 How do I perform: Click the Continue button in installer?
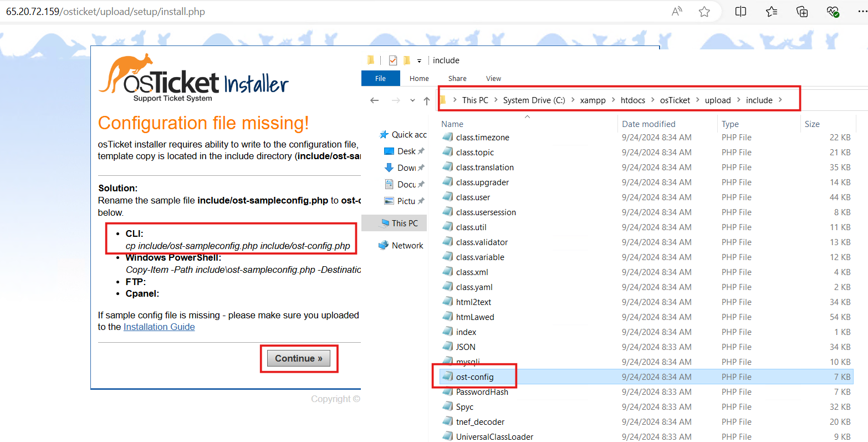pyautogui.click(x=299, y=358)
